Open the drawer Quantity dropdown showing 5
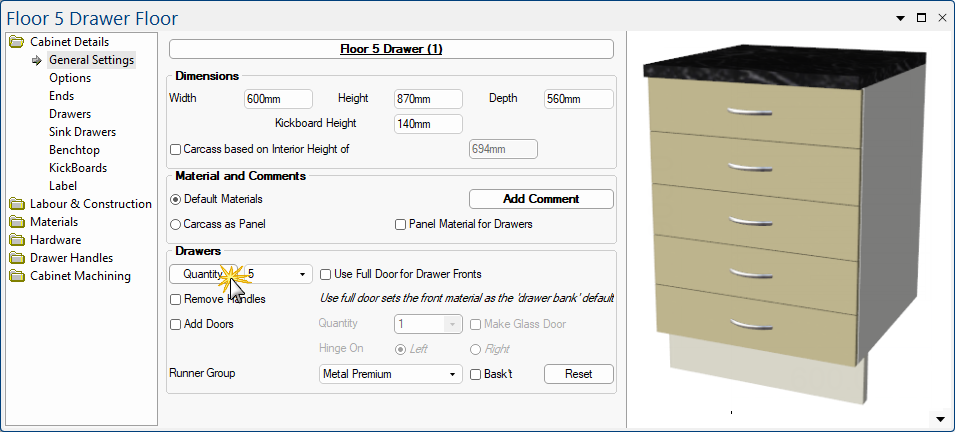 click(x=278, y=274)
